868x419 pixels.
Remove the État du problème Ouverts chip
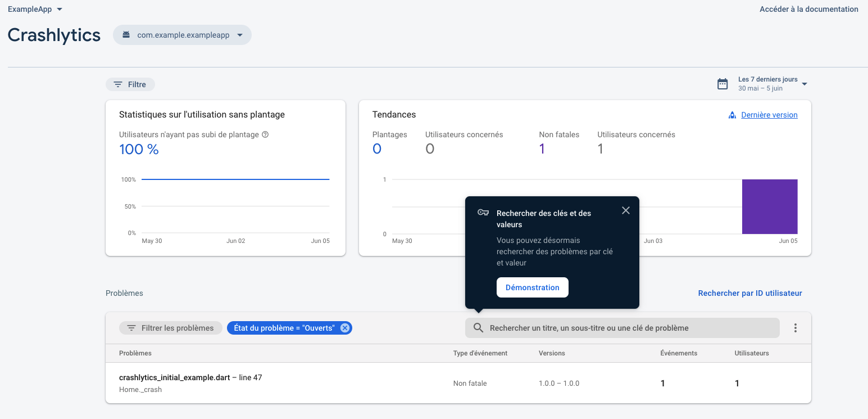pos(345,328)
